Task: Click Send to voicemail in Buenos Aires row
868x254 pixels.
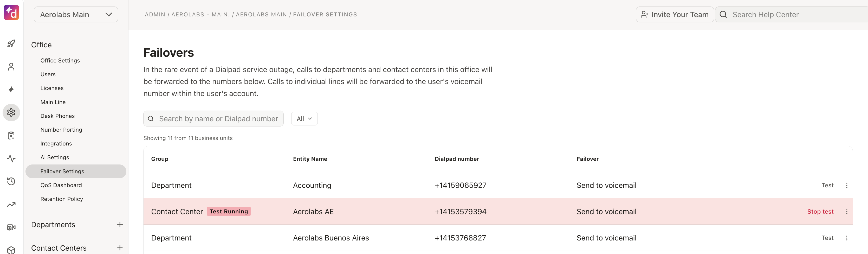Action: click(606, 238)
